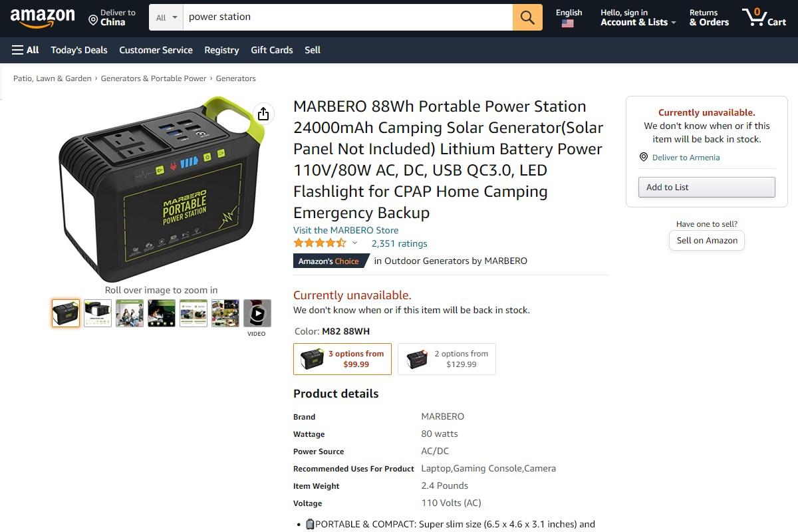Click the Sell on Amazon button

pos(707,240)
